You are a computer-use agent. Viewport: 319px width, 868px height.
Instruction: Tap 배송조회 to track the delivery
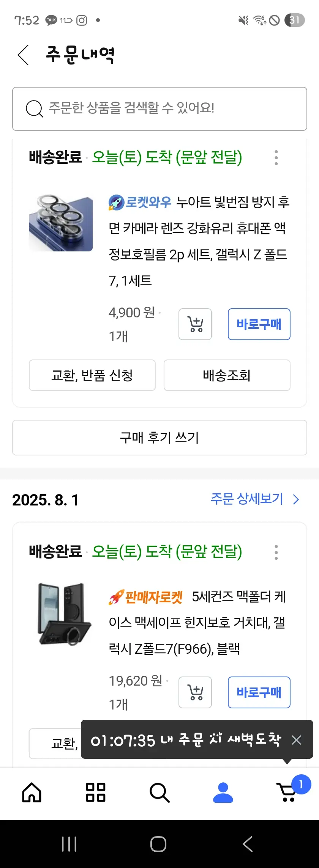coord(227,375)
